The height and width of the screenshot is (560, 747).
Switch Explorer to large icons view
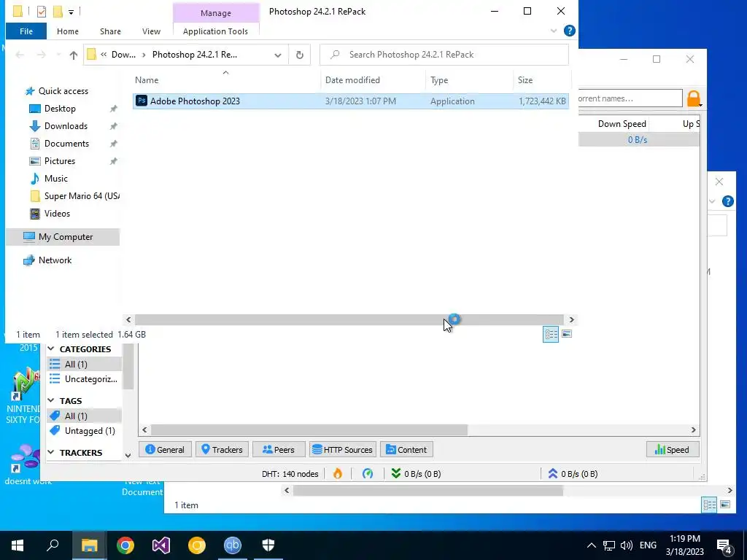point(566,334)
